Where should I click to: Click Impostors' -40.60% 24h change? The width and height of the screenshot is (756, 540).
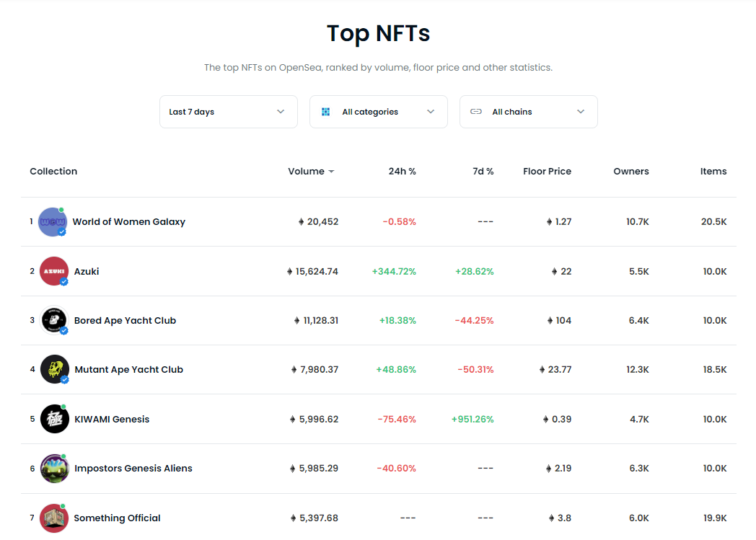396,469
